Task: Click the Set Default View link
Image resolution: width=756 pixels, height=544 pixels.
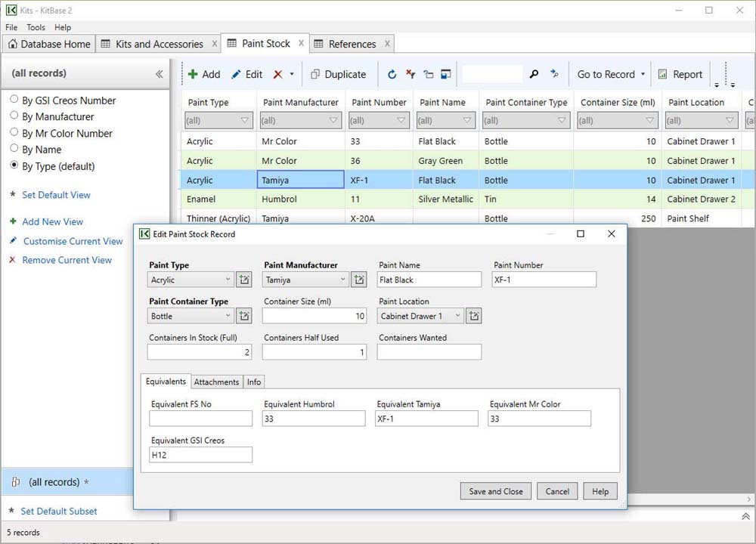Action: coord(56,195)
